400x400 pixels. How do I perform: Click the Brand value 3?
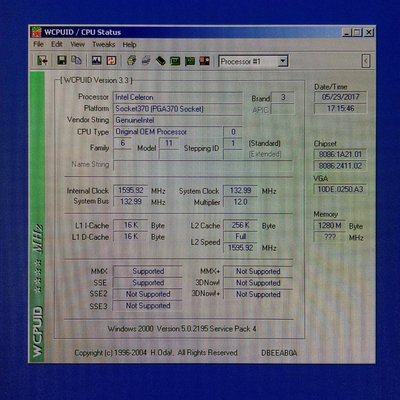283,97
